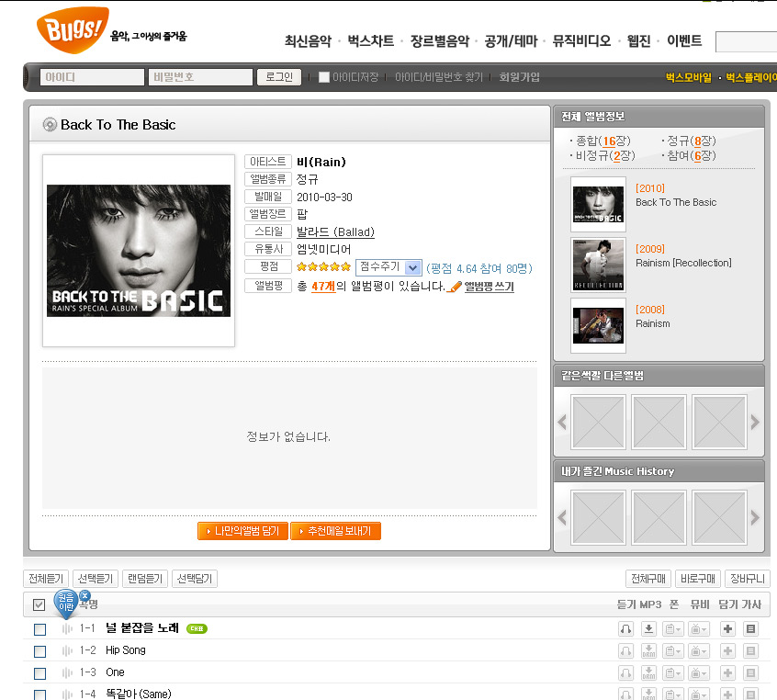
Task: Close the 원음이란 tooltip bubble
Action: (x=84, y=595)
